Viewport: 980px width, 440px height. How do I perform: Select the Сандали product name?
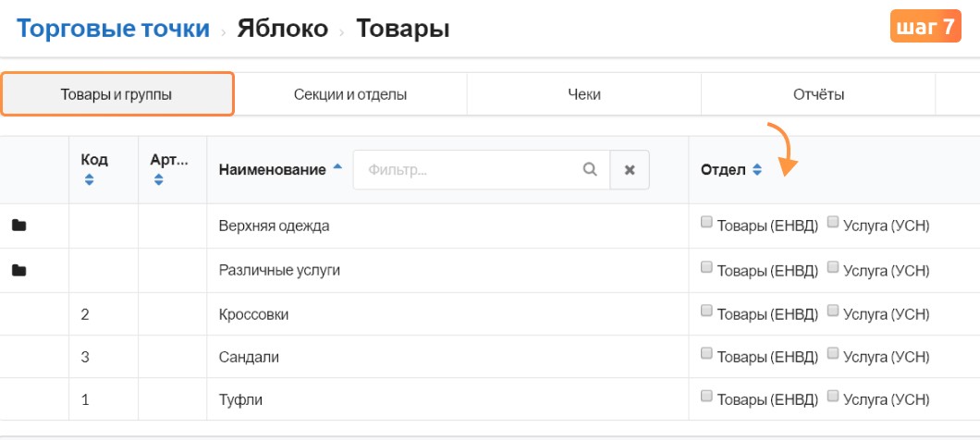pos(249,358)
